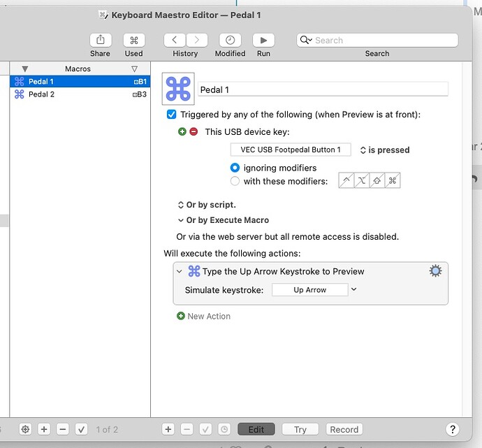Delete action with bottom minus button
The height and width of the screenshot is (448, 482).
click(x=187, y=429)
